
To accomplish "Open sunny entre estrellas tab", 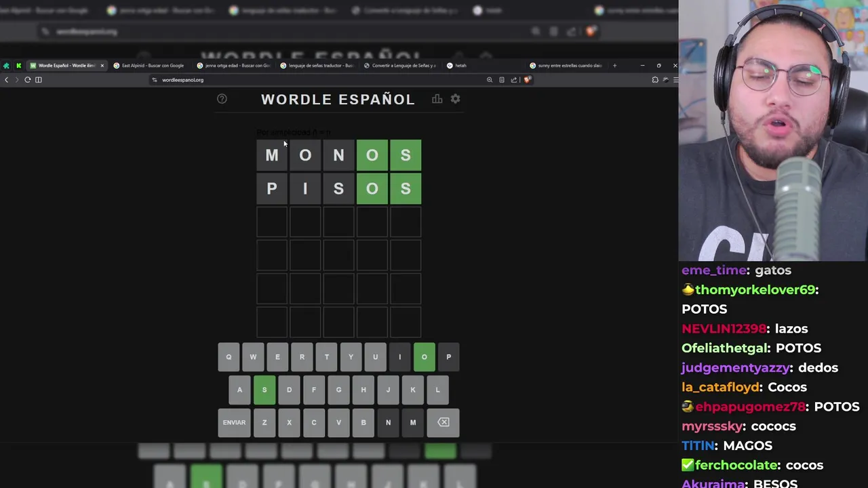I will 566,66.
